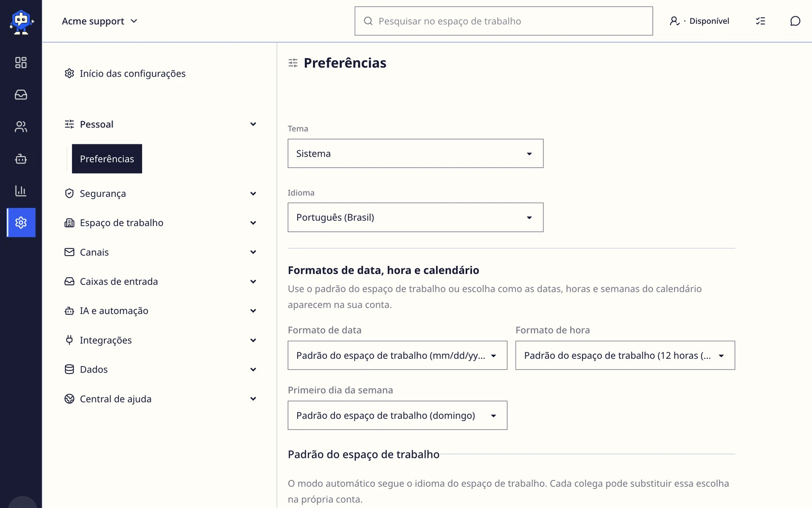The width and height of the screenshot is (812, 508).
Task: Open the dashboard grid icon in sidebar
Action: coord(21,62)
